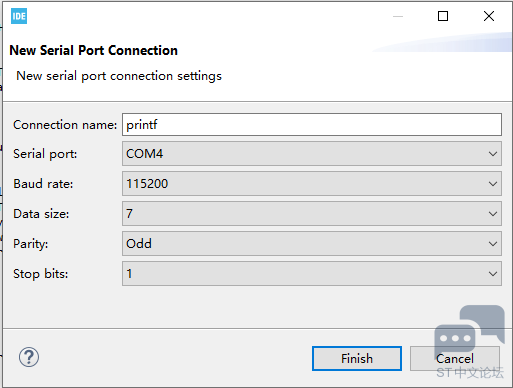The height and width of the screenshot is (388, 513).
Task: Expand the Parity dropdown showing Odd
Action: click(x=312, y=244)
